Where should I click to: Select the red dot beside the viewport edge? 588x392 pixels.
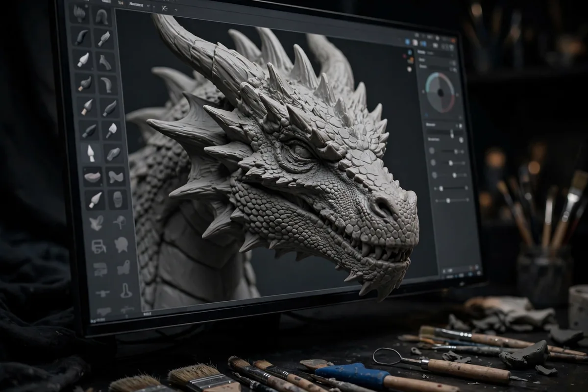coord(405,56)
